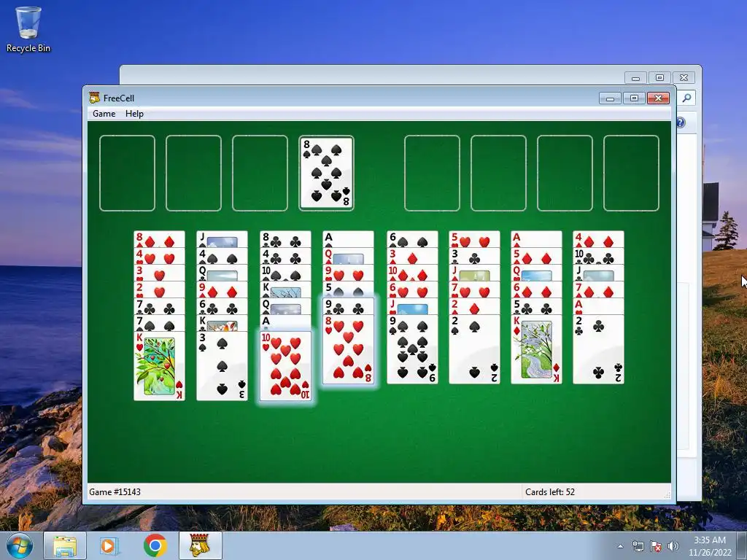Click the 8 of diamonds card

tap(159, 239)
